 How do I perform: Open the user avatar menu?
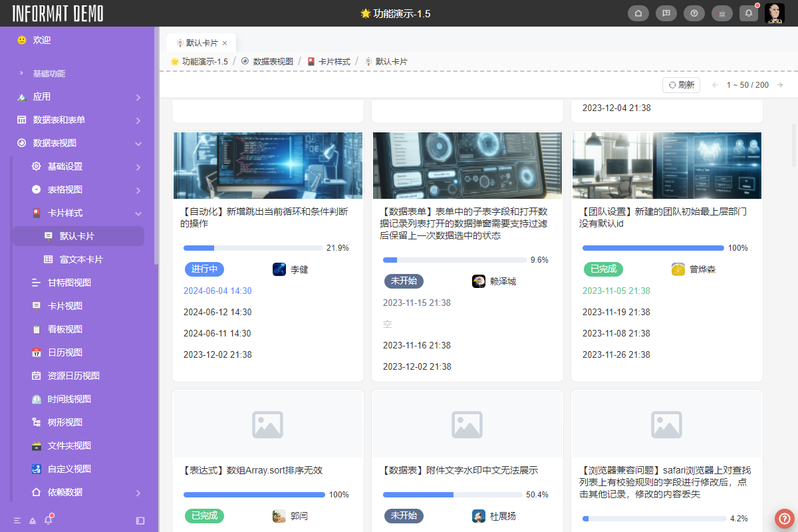774,13
